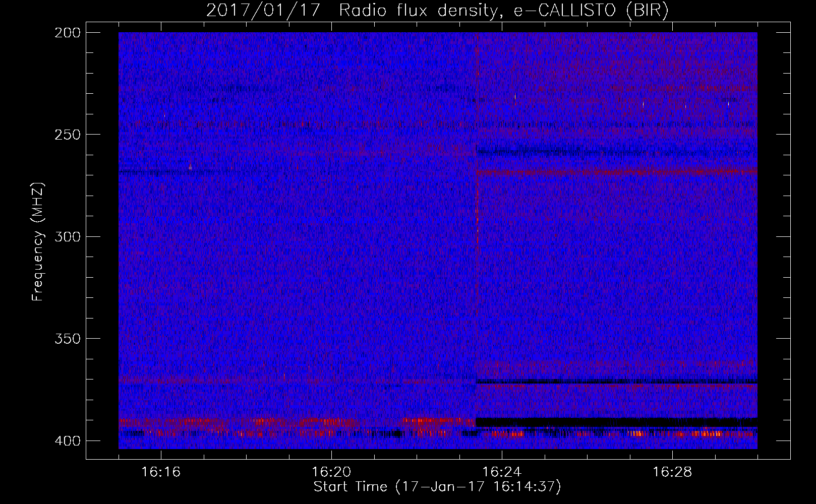Click the 16:28 time tick label
This screenshot has height=504, width=816.
tap(672, 472)
